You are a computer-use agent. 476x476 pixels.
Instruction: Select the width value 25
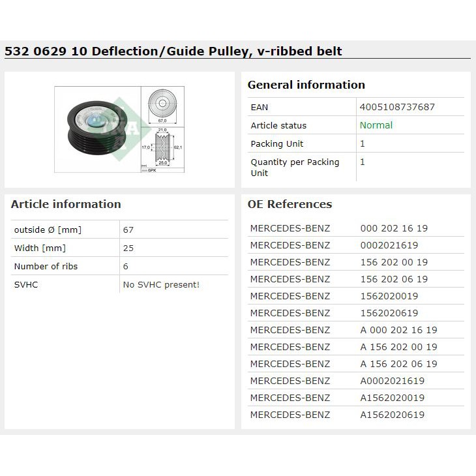tap(128, 248)
